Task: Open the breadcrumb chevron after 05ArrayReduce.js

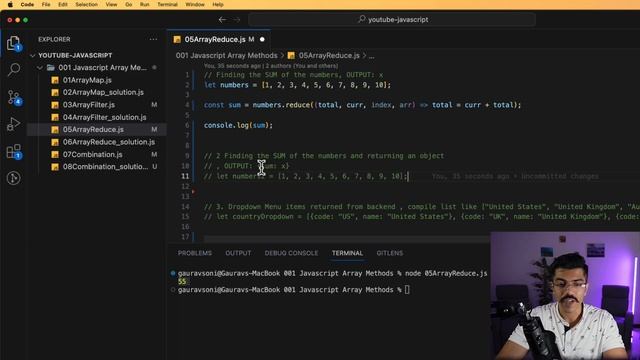Action: pos(364,56)
